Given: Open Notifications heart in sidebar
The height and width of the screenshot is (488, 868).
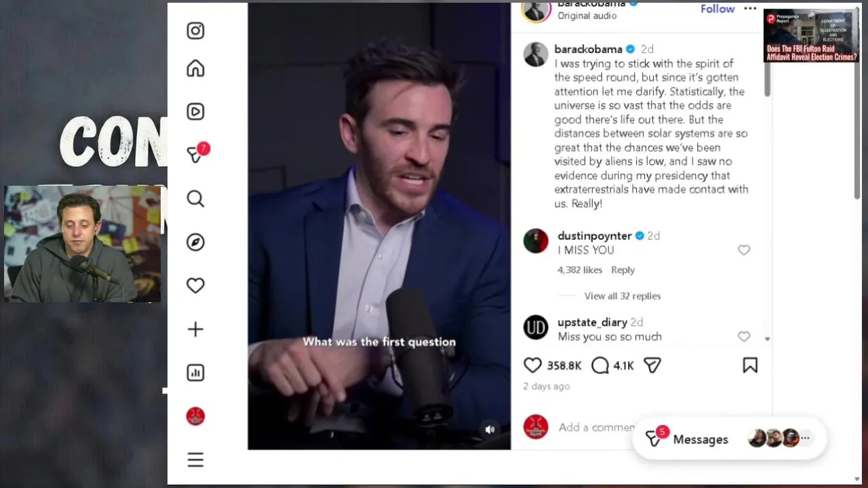Looking at the screenshot, I should tap(195, 285).
